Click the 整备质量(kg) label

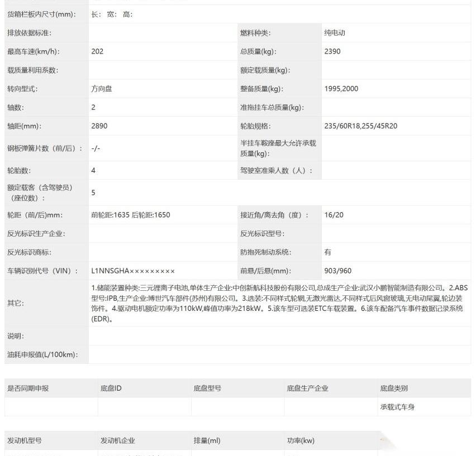point(261,89)
